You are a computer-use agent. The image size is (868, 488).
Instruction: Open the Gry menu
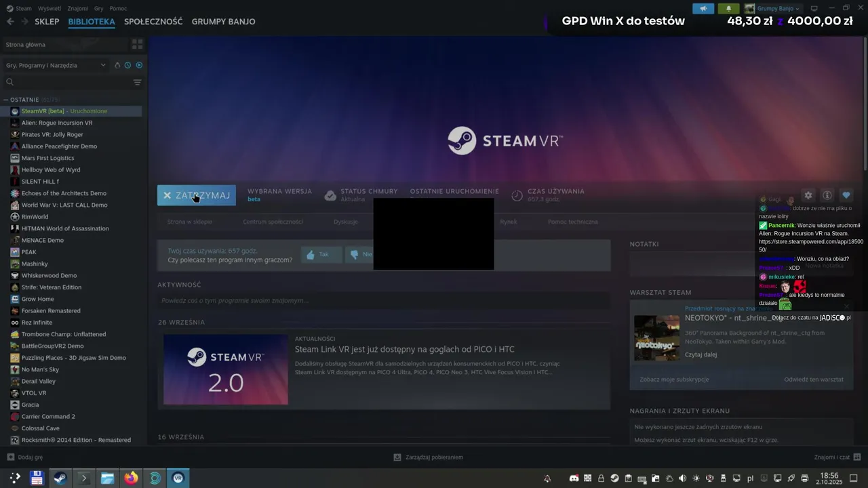pos(99,9)
